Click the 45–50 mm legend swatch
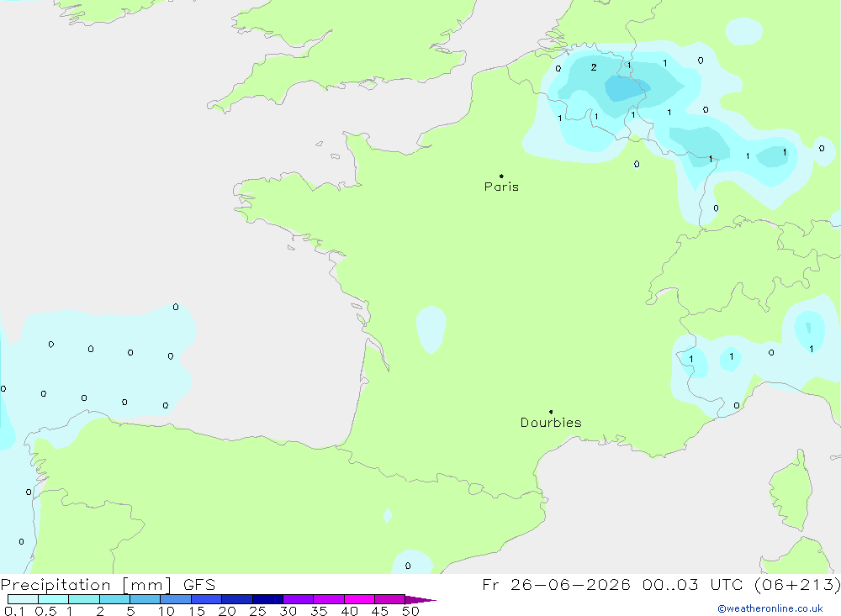841x616 pixels. click(390, 599)
